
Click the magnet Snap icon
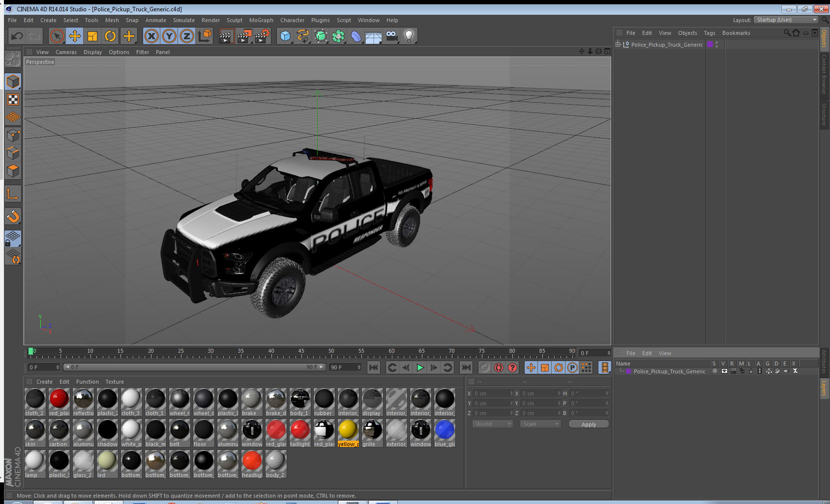tap(13, 216)
